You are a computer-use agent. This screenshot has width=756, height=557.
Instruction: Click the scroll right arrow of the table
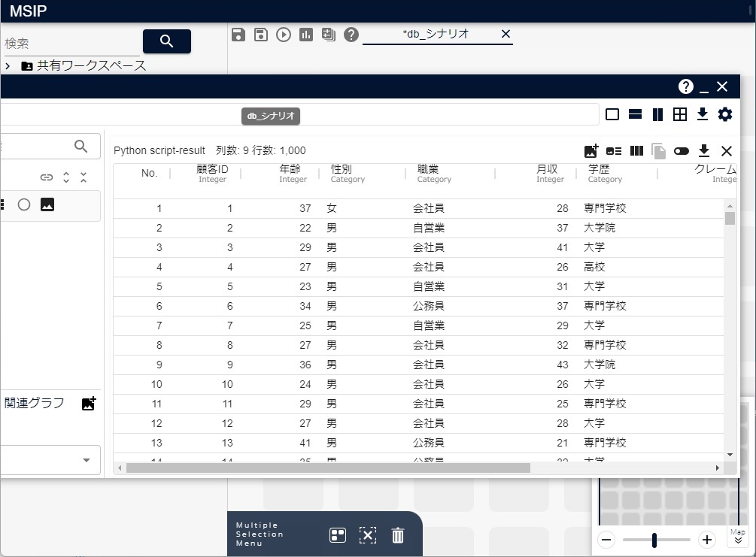pos(718,468)
